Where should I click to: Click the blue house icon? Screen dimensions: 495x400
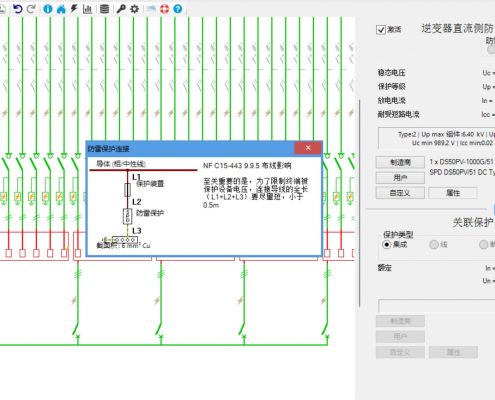(61, 9)
